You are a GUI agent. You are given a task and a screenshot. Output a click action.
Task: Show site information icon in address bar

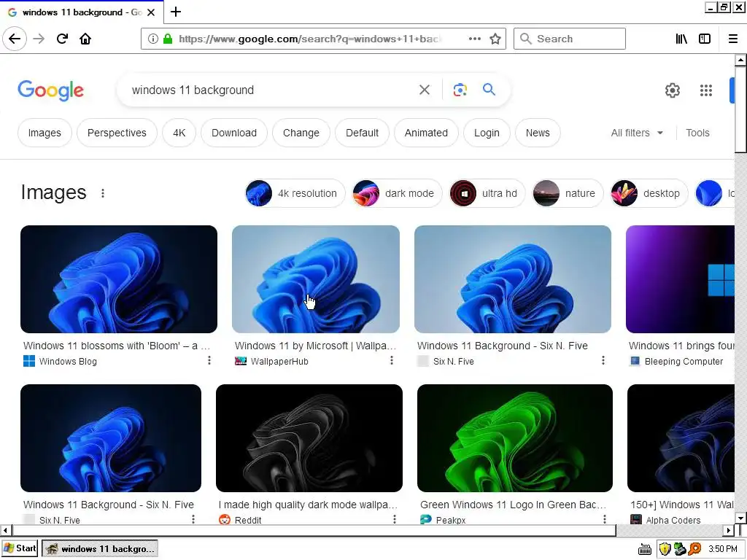[x=153, y=39]
